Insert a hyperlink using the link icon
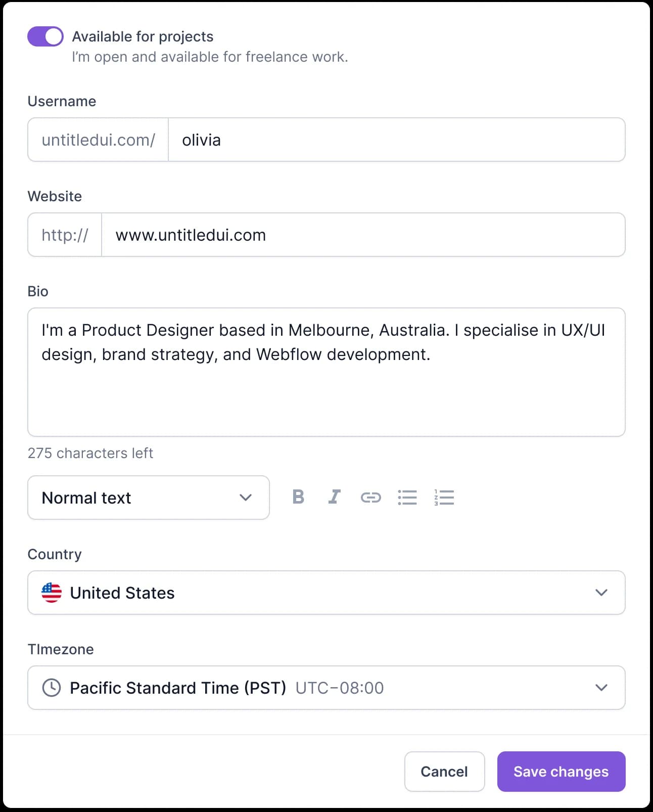Image resolution: width=653 pixels, height=812 pixels. click(371, 498)
